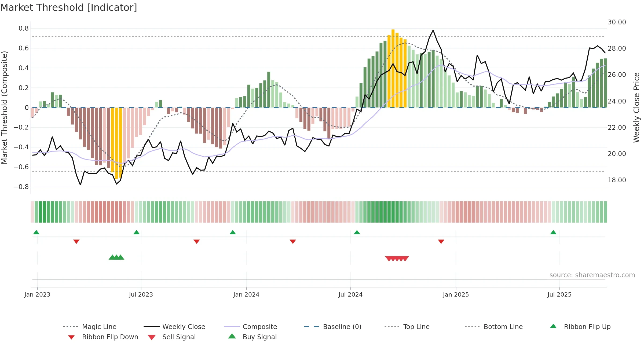Viewport: 644px width, 362px height.
Task: Click the ribbon flip up marker near Jan 2023
Action: click(36, 232)
